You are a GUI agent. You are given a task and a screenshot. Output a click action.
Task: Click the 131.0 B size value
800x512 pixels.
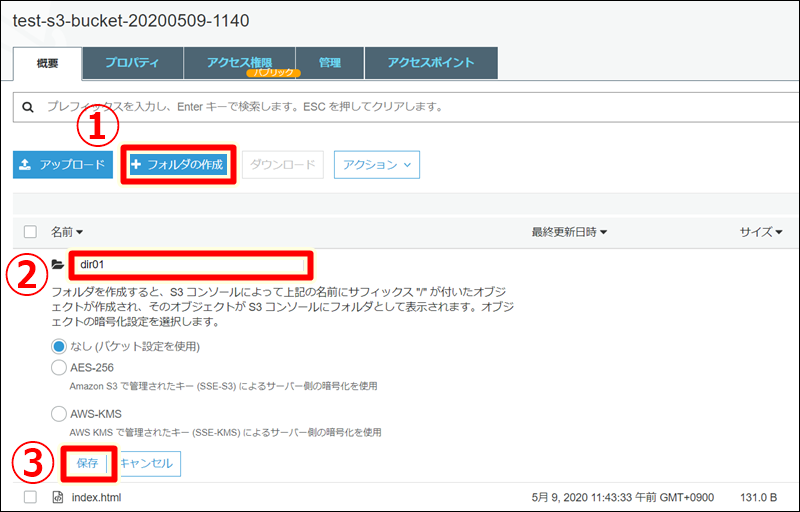(x=759, y=497)
